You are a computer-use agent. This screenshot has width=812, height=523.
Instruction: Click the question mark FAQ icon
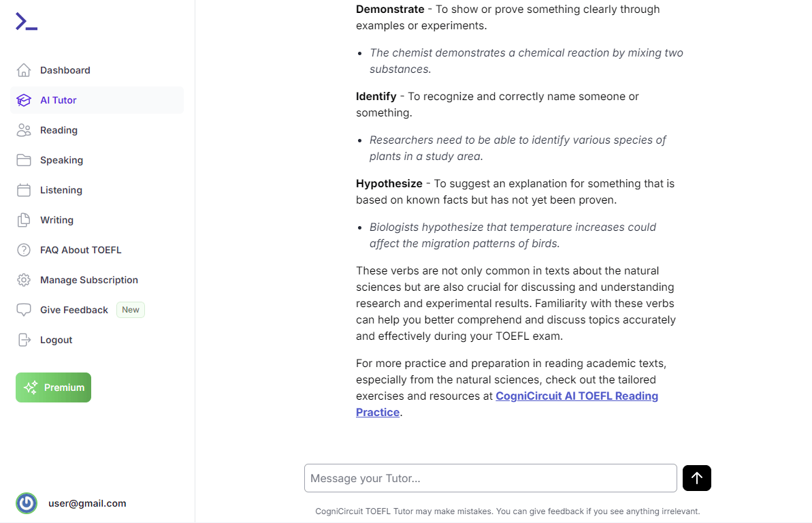click(x=24, y=250)
